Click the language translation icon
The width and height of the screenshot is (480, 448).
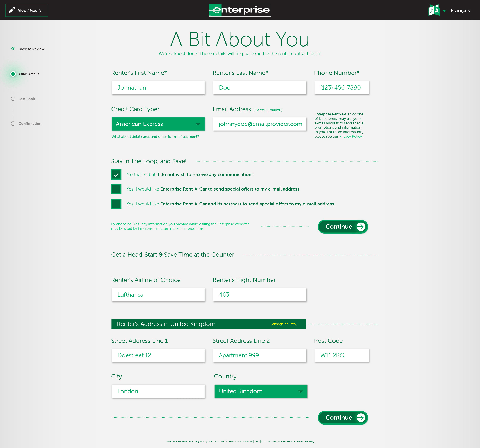pos(434,10)
